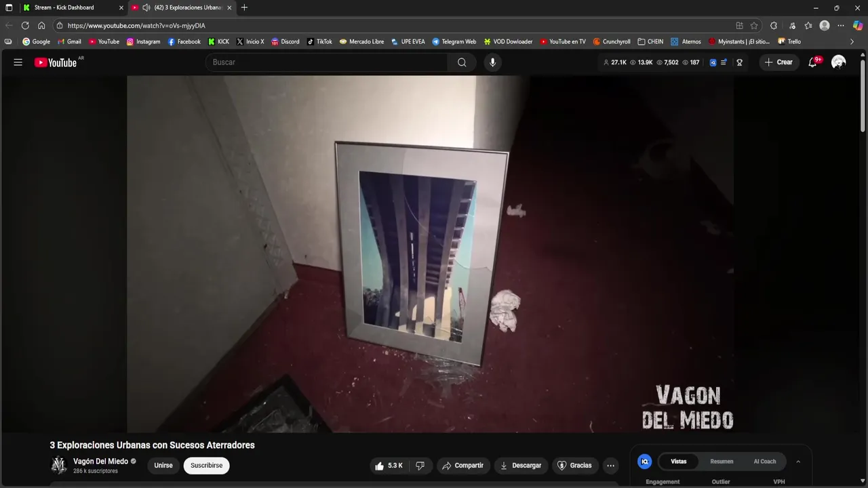Image resolution: width=868 pixels, height=488 pixels.
Task: Open the notifications bell
Action: (x=812, y=62)
